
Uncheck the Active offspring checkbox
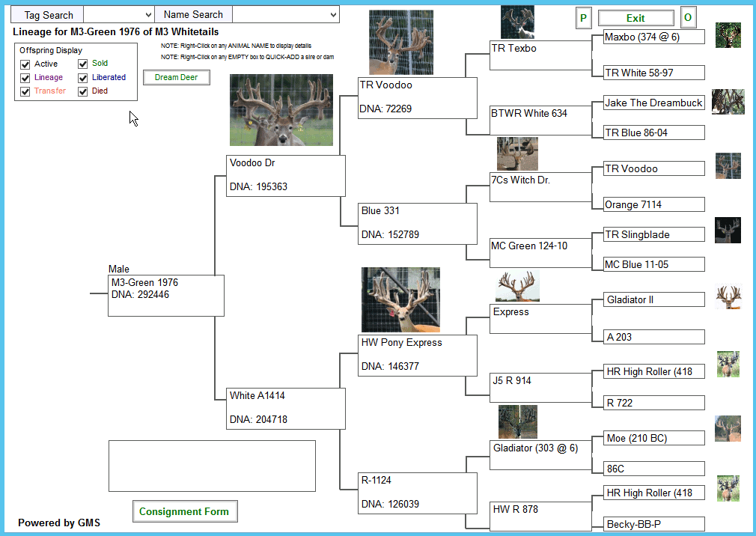click(25, 64)
